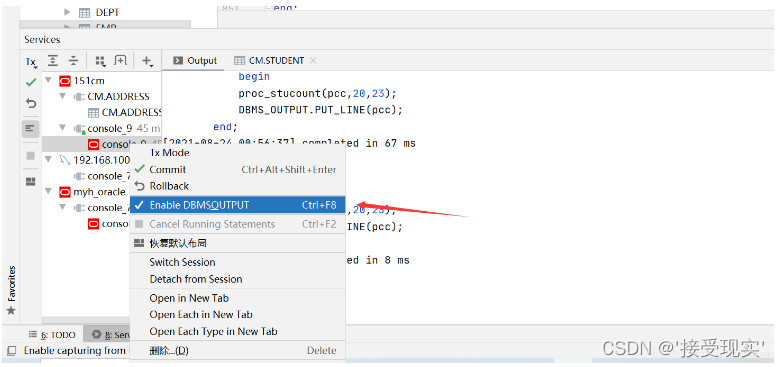
Task: Click the Collapse All toolbar icon
Action: pos(74,61)
